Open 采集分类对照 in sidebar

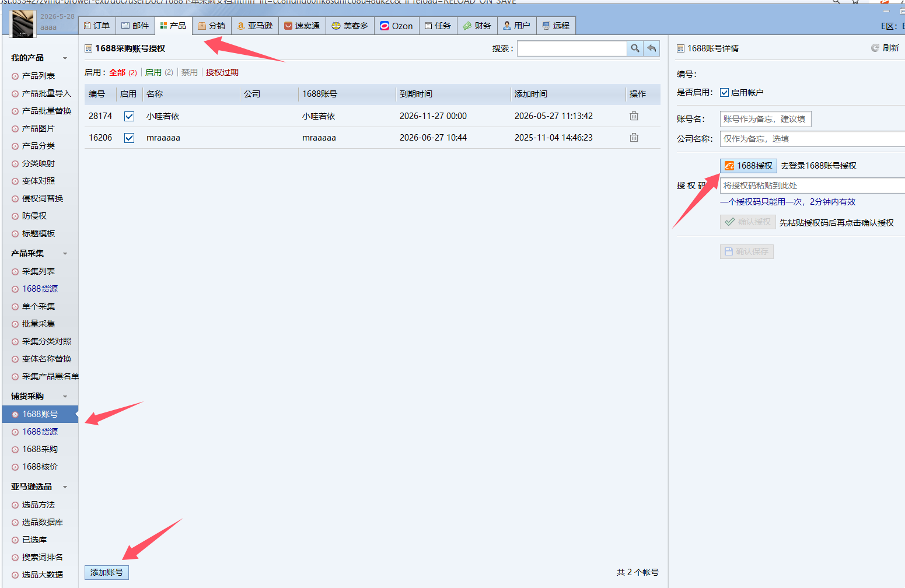point(47,341)
